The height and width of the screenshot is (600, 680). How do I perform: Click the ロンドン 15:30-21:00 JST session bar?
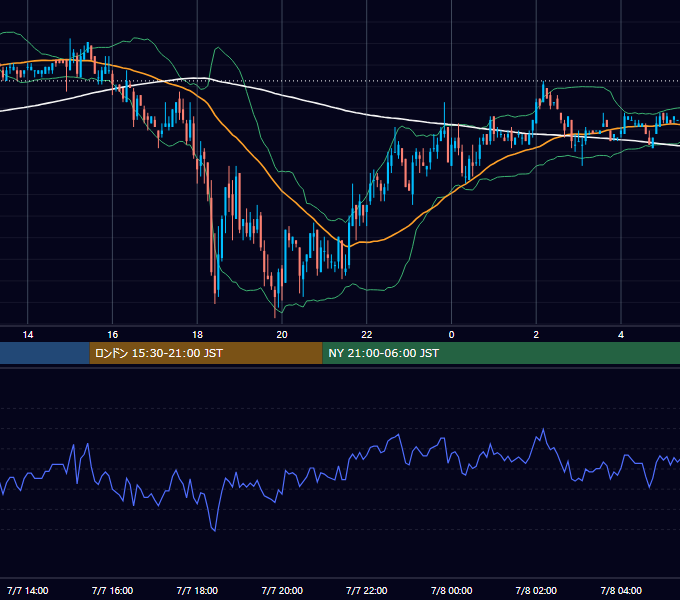coord(206,353)
